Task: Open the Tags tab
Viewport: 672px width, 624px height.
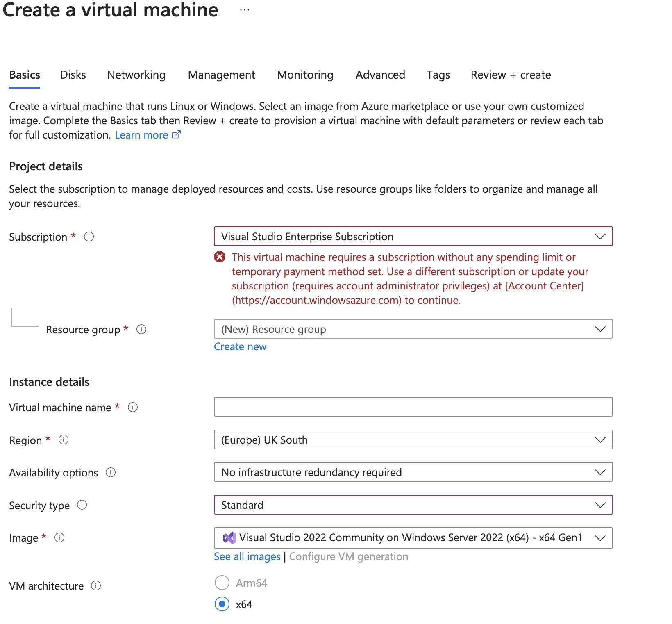Action: [x=438, y=75]
